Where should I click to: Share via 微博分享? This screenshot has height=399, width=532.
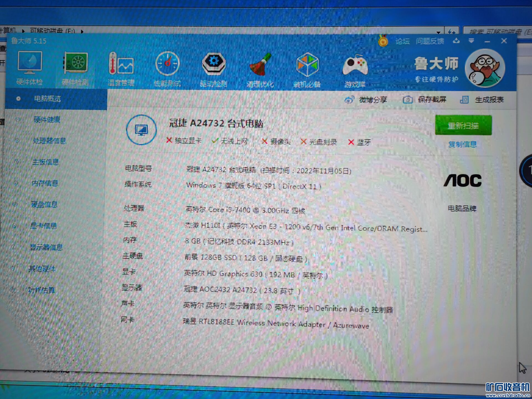pos(366,100)
